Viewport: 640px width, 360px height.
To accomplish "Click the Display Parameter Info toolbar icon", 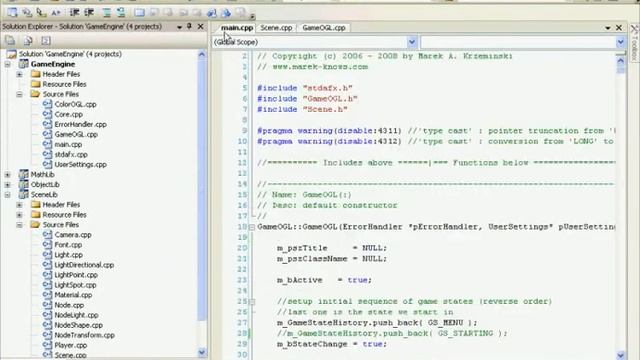I will 27,13.
